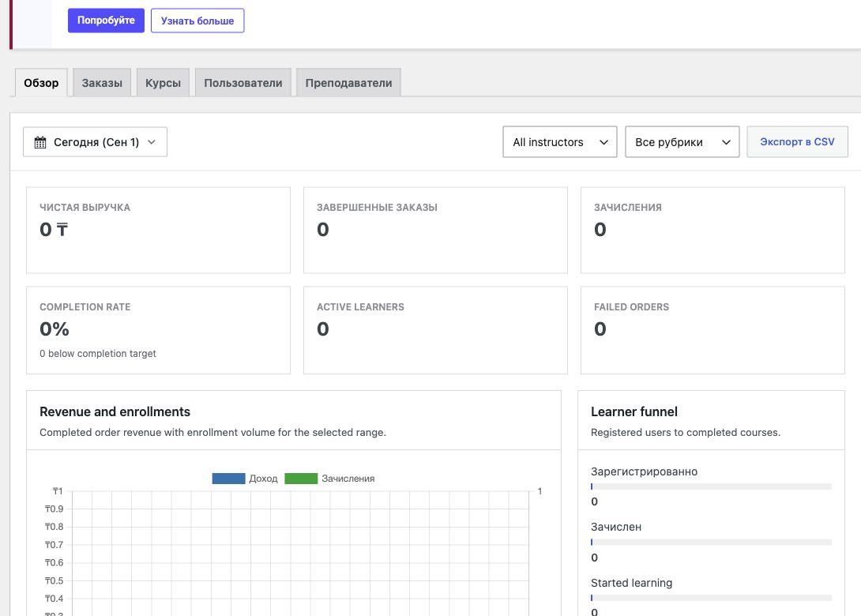Image resolution: width=861 pixels, height=616 pixels.
Task: Click the Доход legend label
Action: (263, 479)
